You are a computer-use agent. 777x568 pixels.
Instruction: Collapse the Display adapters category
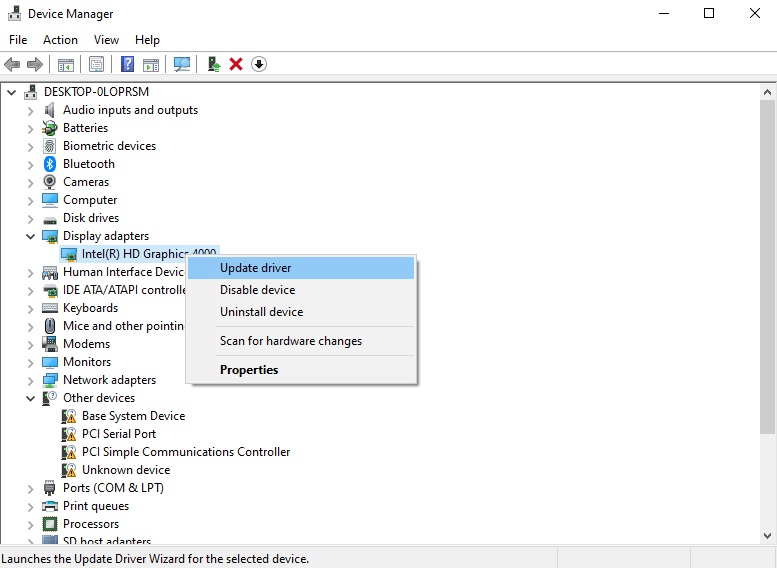pos(30,236)
